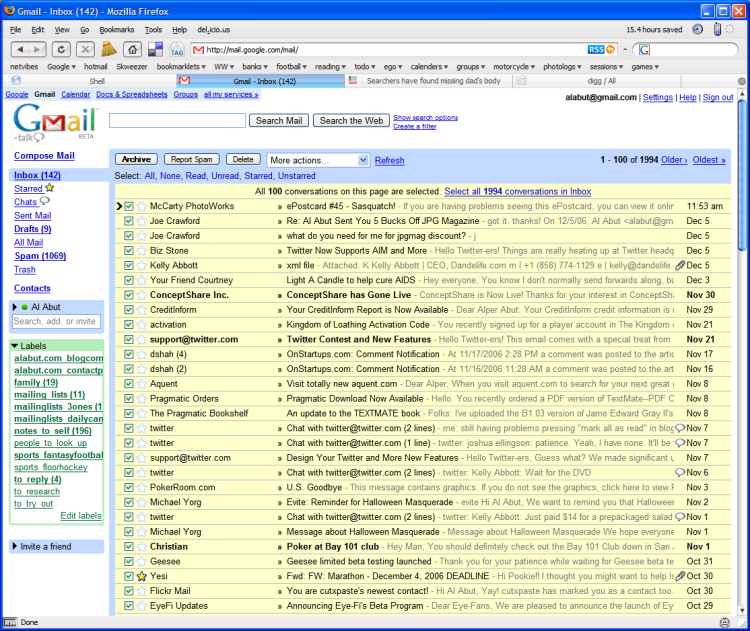Click the Search Mail button
This screenshot has width=750, height=631.
(279, 121)
